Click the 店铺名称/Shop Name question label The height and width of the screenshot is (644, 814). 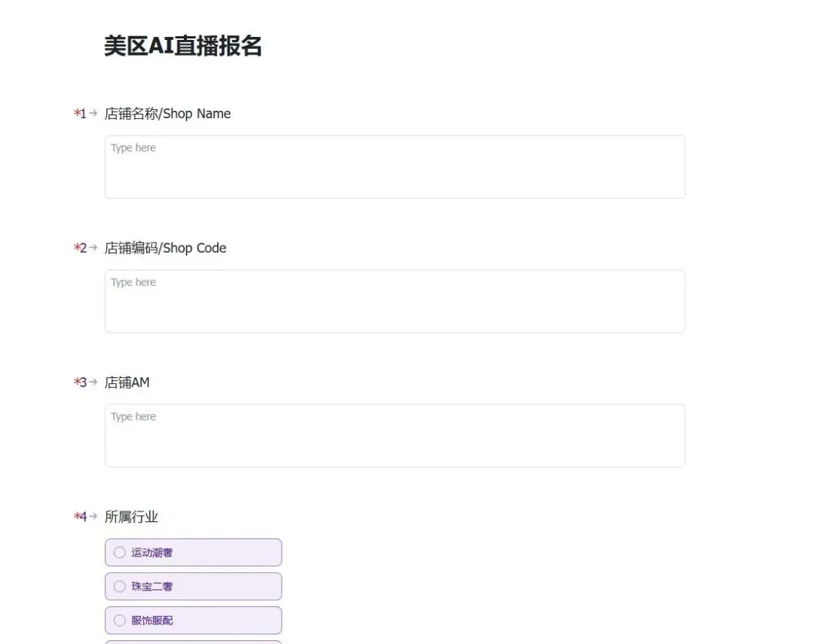coord(167,114)
